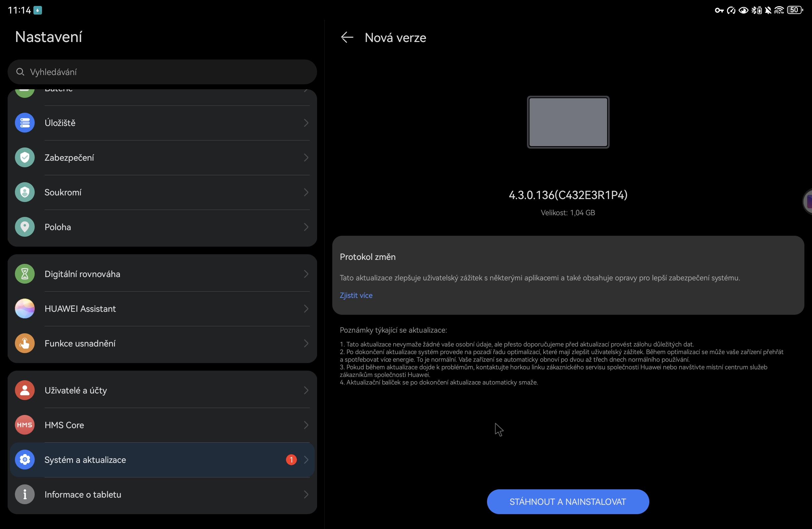Click the Funkce usnadnění hand icon
The width and height of the screenshot is (812, 529).
[24, 343]
